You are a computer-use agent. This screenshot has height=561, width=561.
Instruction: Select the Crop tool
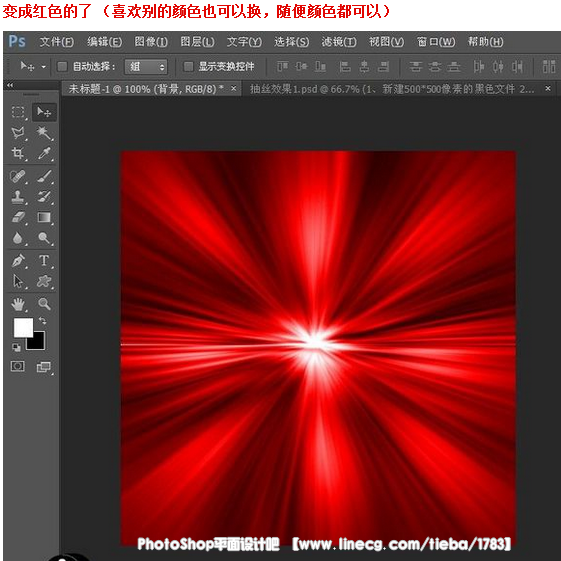[x=18, y=153]
